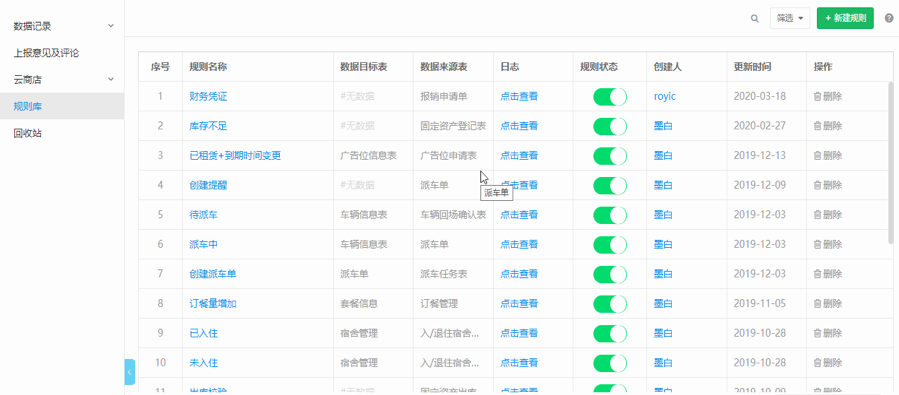
Task: Delete the 创建提醒 rule
Action: click(828, 185)
